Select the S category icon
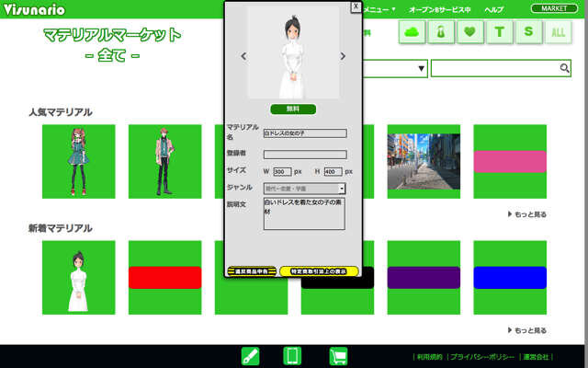This screenshot has height=368, width=588. click(x=529, y=32)
